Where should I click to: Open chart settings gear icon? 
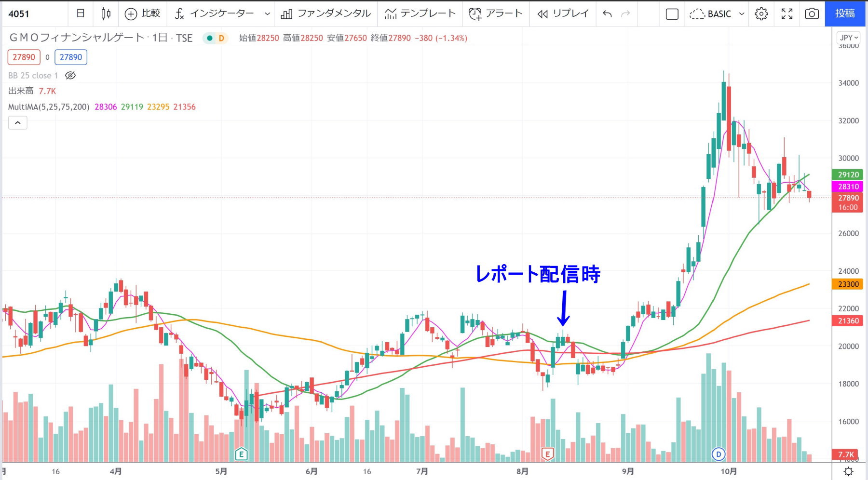coord(761,14)
